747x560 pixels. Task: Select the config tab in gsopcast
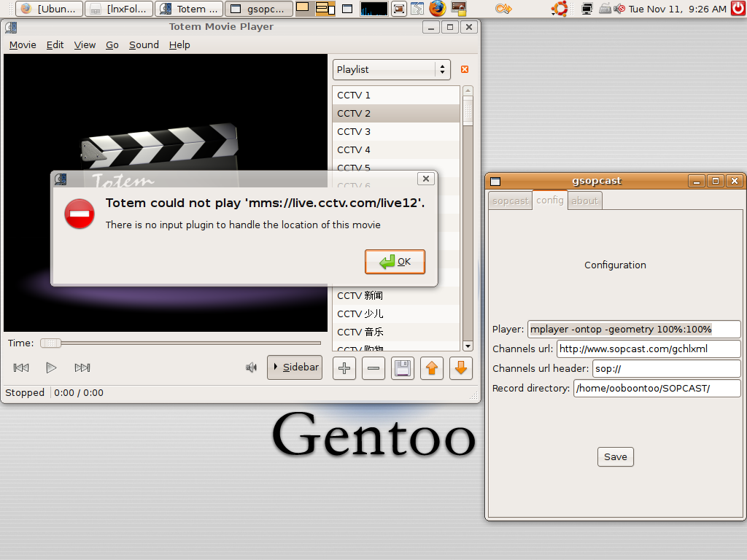click(x=550, y=200)
